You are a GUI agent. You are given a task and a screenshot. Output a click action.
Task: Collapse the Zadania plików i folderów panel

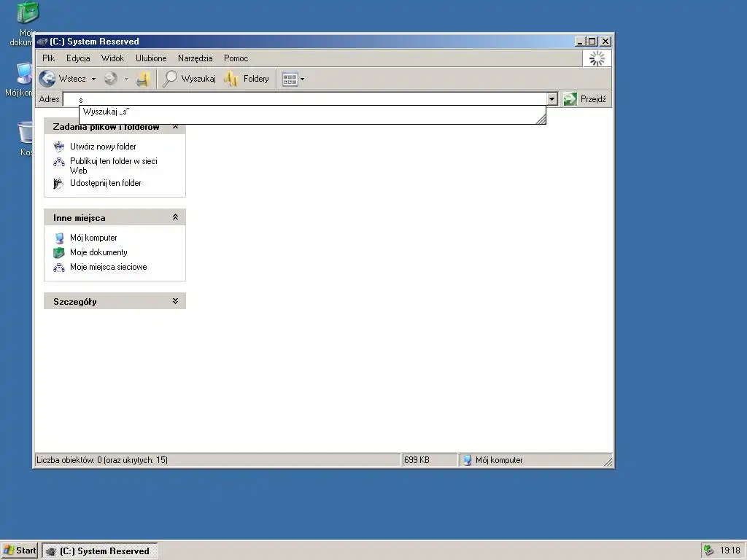(175, 127)
